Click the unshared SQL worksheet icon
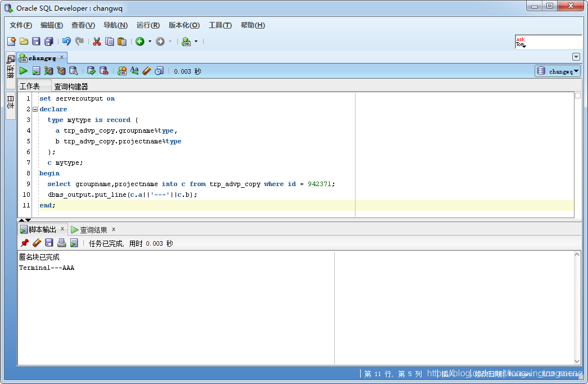588x384 pixels. (x=122, y=70)
